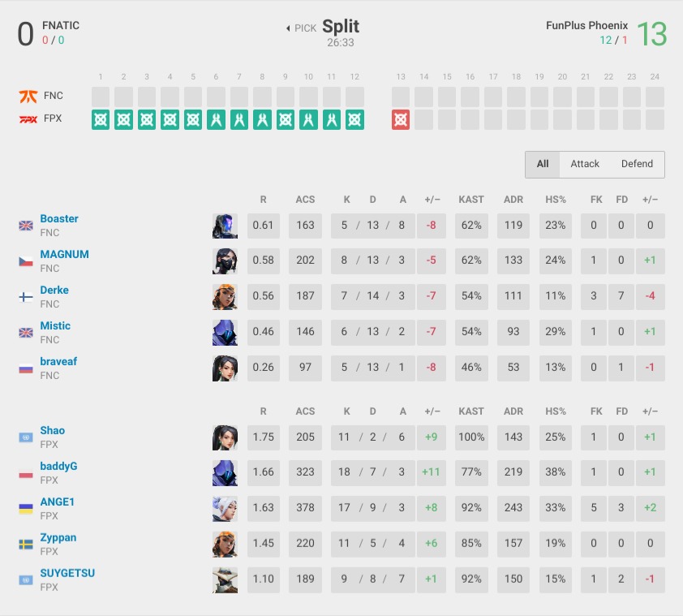Image resolution: width=683 pixels, height=616 pixels.
Task: Select FPX round 12 elimination win icon
Action: 354,119
